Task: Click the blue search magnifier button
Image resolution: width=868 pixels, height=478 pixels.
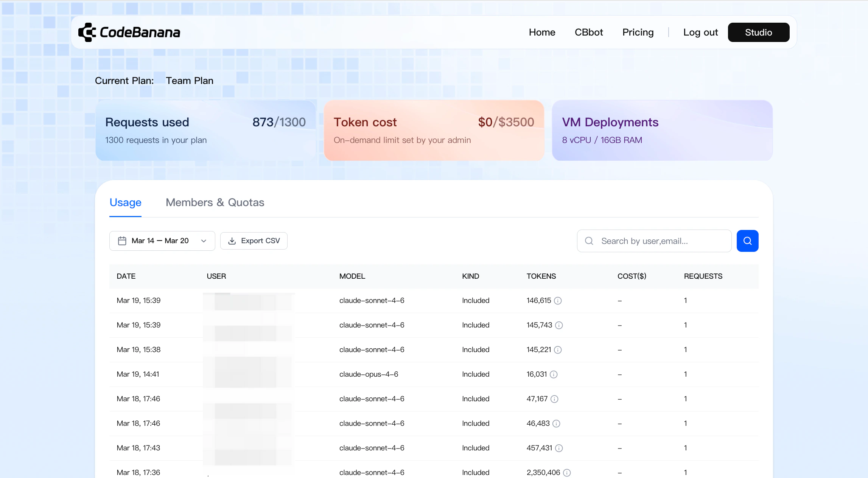Action: coord(747,241)
